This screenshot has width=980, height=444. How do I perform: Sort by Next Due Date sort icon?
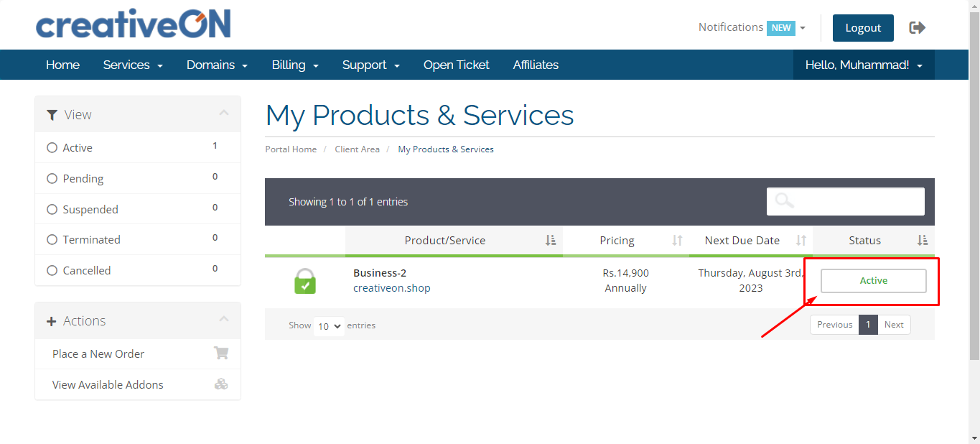801,241
